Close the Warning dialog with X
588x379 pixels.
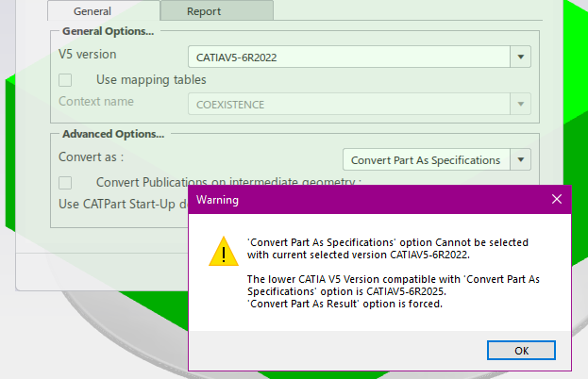click(557, 200)
